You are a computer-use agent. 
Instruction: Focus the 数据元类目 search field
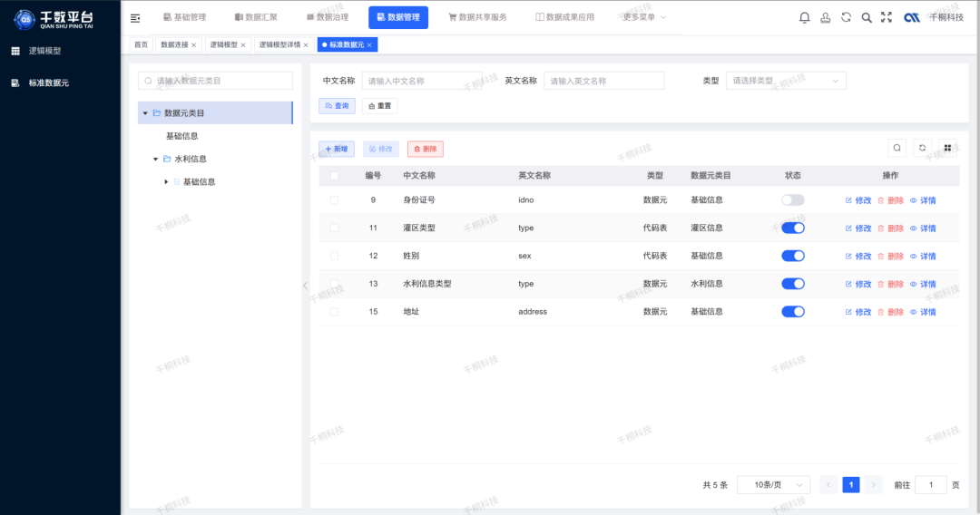(x=215, y=81)
